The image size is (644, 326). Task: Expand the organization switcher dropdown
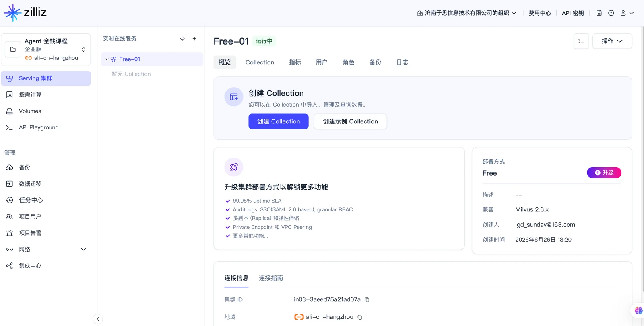[x=467, y=13]
